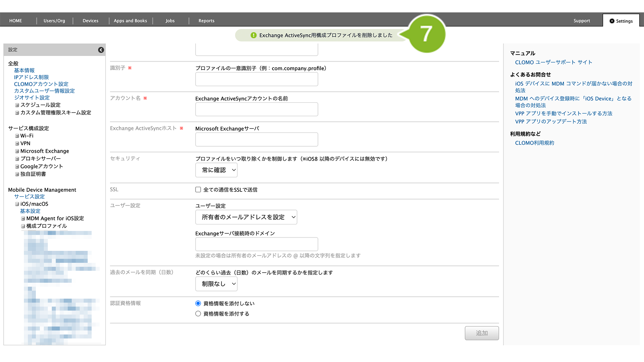The width and height of the screenshot is (644, 362).
Task: Expand the Wi-Fi tree node
Action: click(17, 136)
